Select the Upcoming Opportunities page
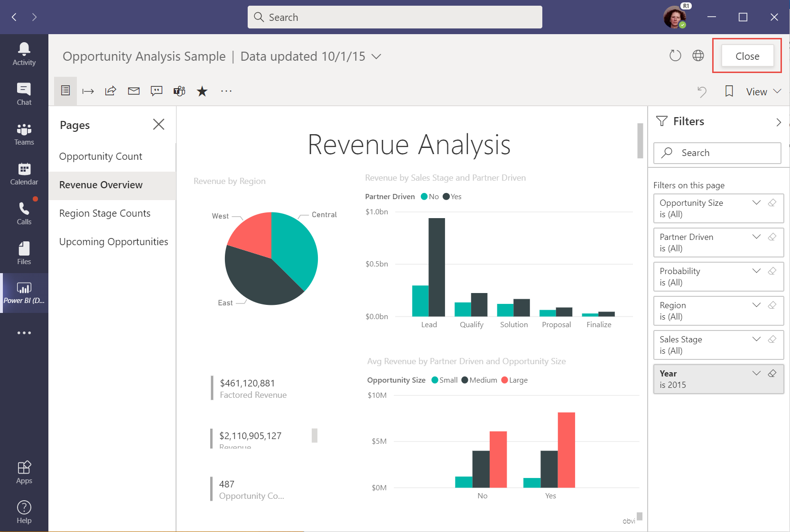Image resolution: width=790 pixels, height=532 pixels. 113,241
